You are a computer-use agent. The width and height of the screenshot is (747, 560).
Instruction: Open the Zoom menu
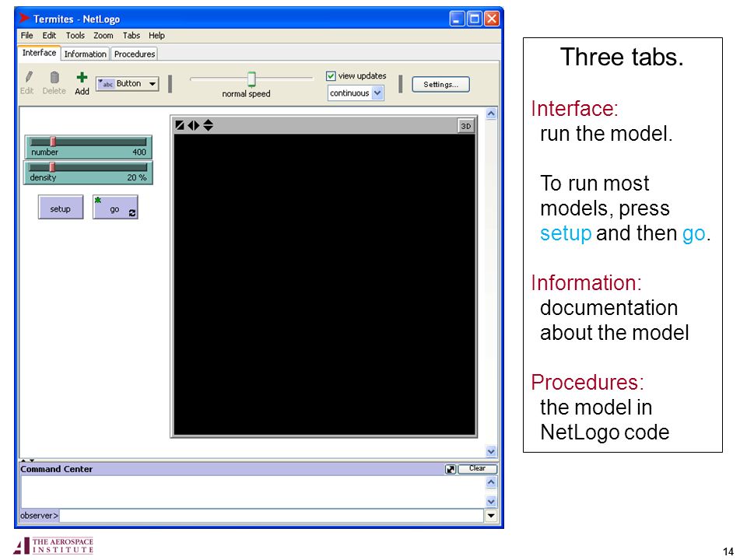(x=103, y=35)
